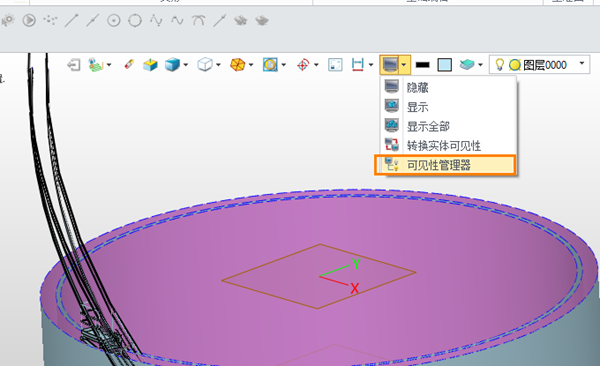This screenshot has width=600, height=366.
Task: Click the orange faceted polygon icon
Action: click(237, 65)
